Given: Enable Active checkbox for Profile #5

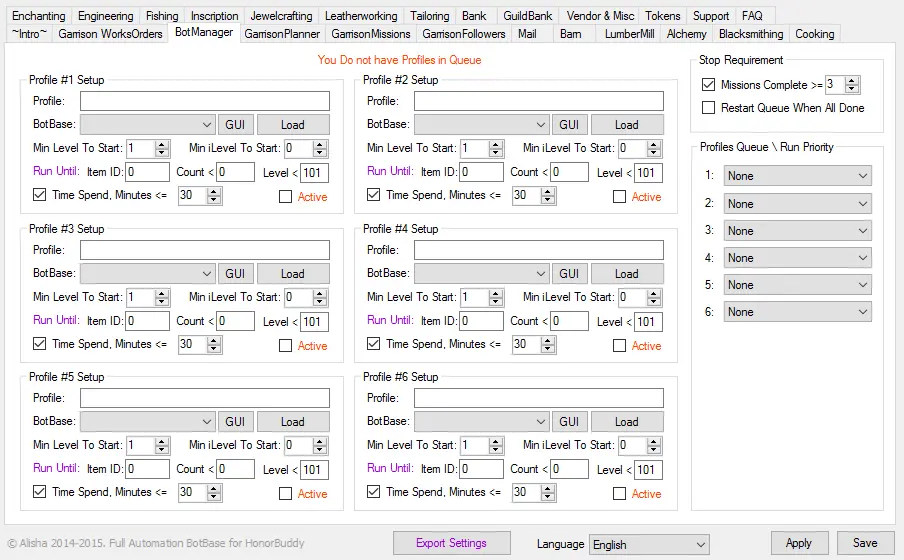Looking at the screenshot, I should point(285,494).
